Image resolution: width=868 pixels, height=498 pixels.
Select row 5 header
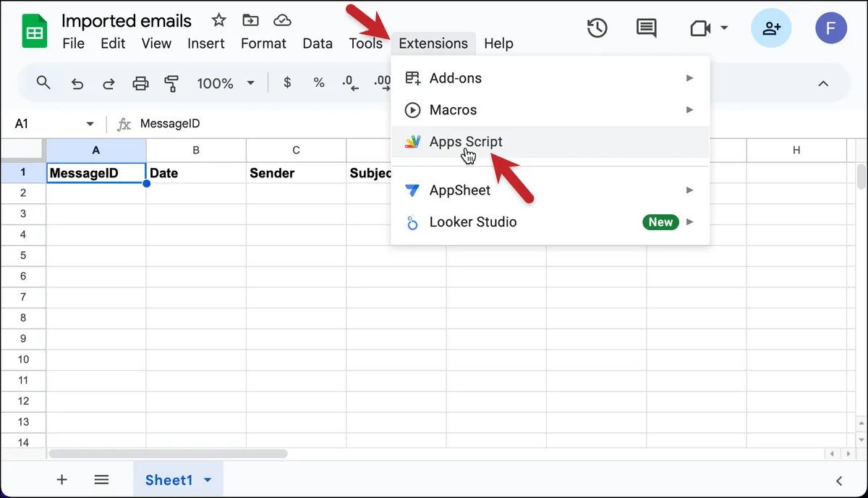pyautogui.click(x=23, y=256)
